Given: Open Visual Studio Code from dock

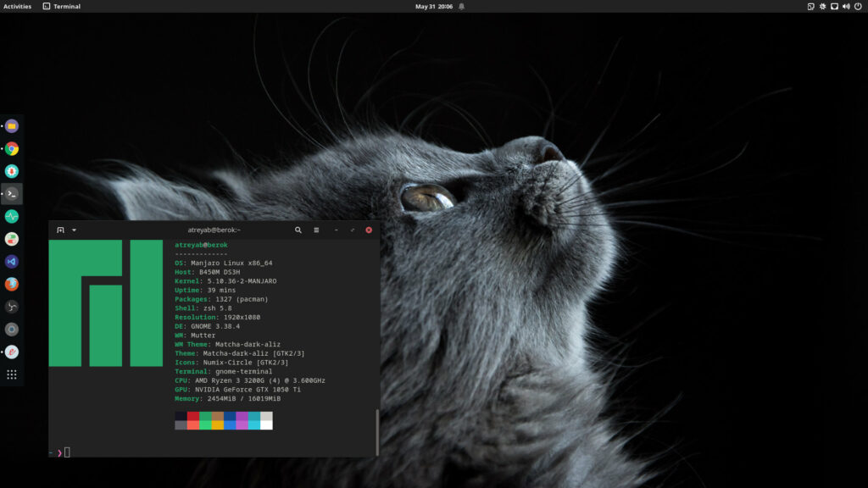Looking at the screenshot, I should tap(12, 262).
